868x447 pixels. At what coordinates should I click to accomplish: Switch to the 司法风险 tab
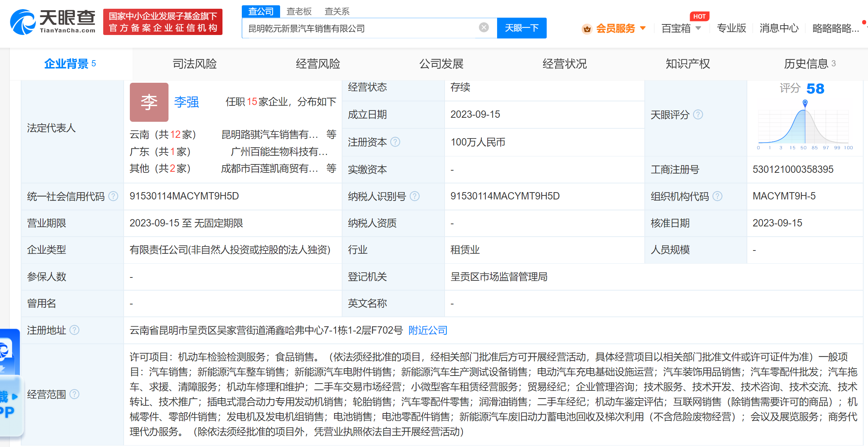[194, 64]
